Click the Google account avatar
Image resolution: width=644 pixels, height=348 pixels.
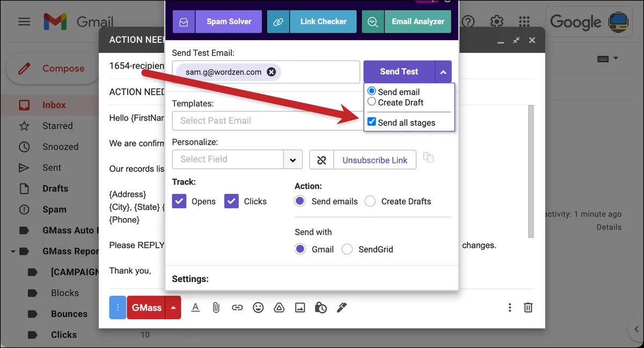pos(618,22)
